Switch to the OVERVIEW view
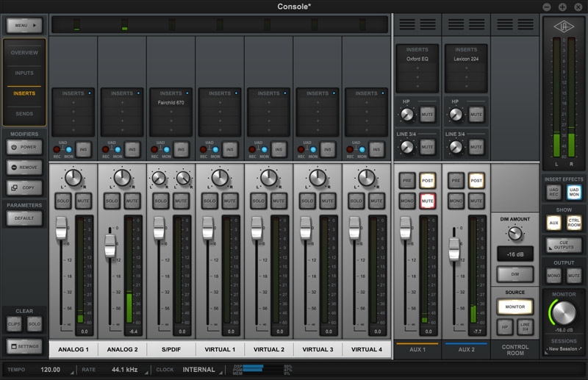 pyautogui.click(x=24, y=53)
